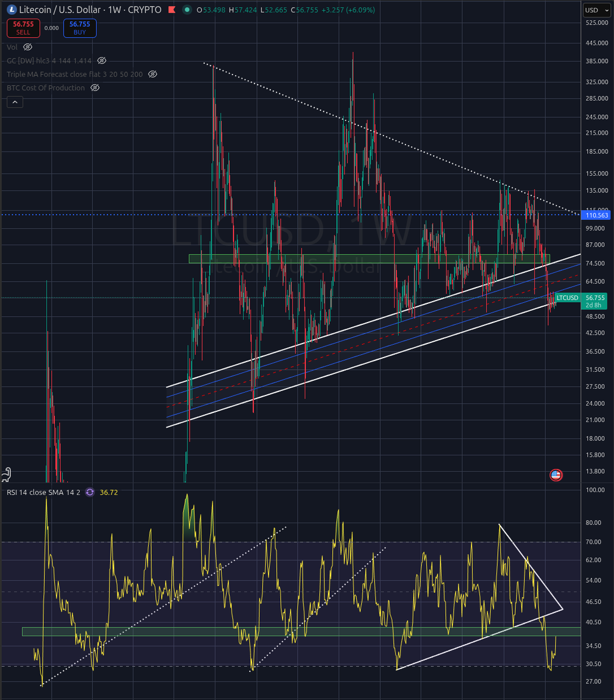Click the purple RSI indicator status icon
Viewport: 614px width, 700px height.
(x=89, y=492)
